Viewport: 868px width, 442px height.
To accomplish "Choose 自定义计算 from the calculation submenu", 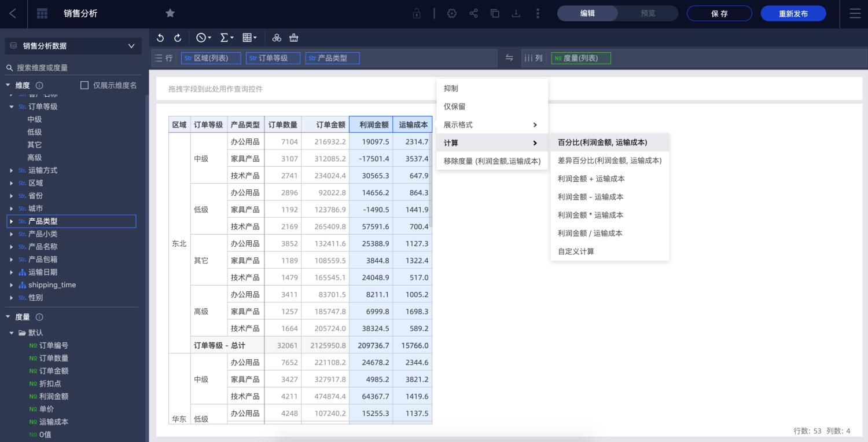I will (575, 251).
